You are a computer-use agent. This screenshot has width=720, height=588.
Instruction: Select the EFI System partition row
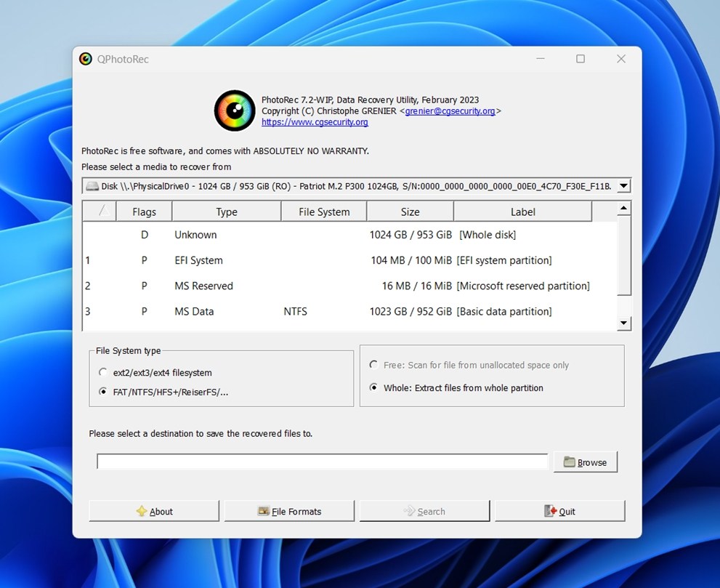click(x=350, y=260)
